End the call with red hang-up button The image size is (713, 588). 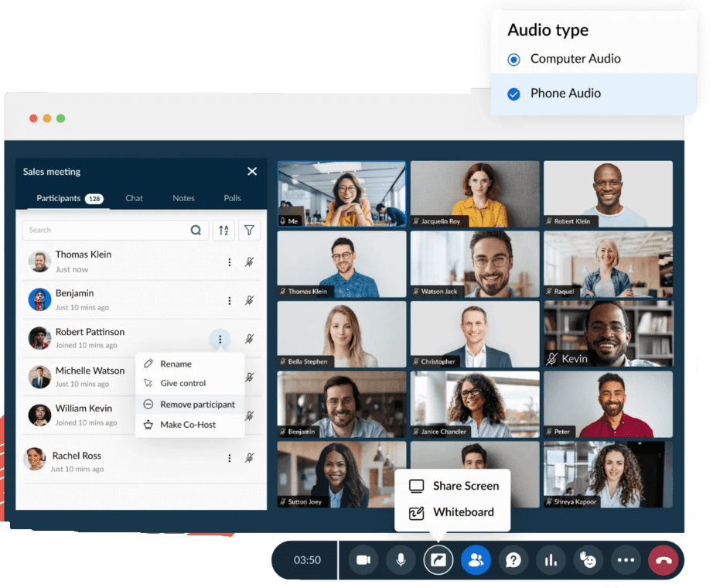[x=663, y=560]
